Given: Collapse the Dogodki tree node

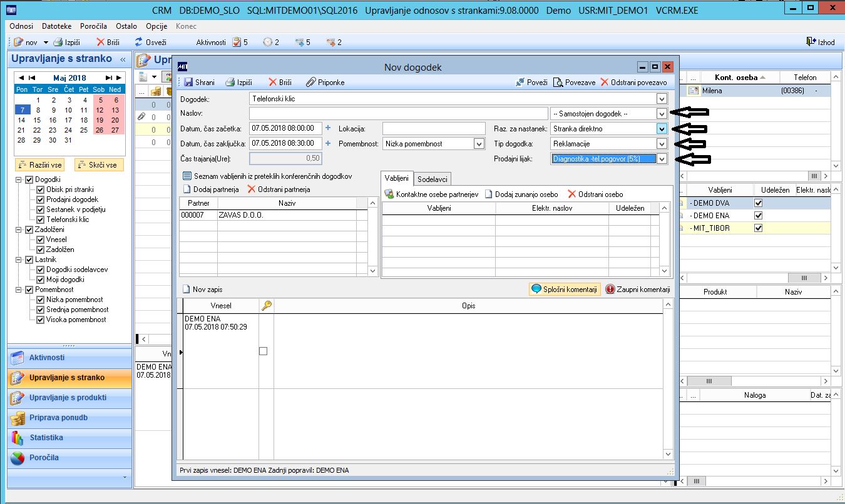Looking at the screenshot, I should click(19, 179).
